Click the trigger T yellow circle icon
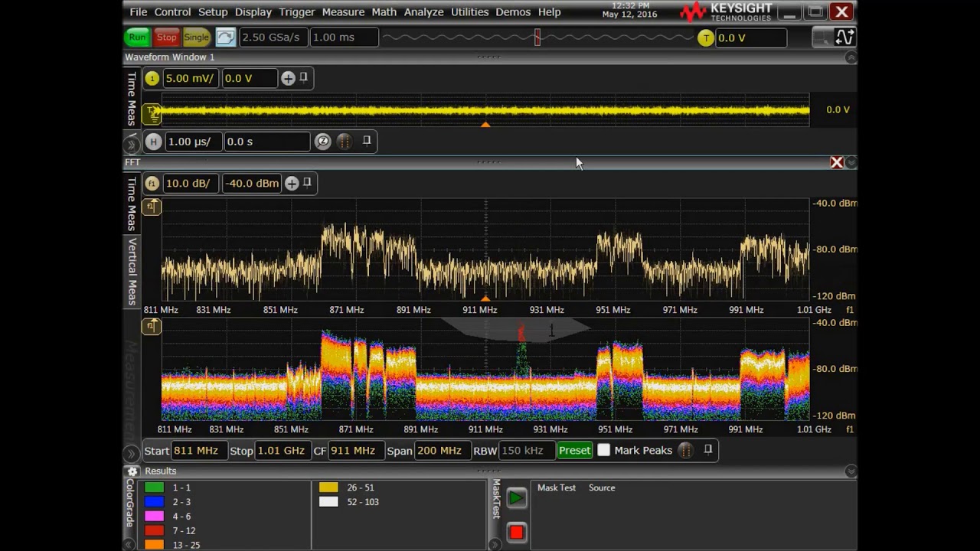 tap(706, 37)
